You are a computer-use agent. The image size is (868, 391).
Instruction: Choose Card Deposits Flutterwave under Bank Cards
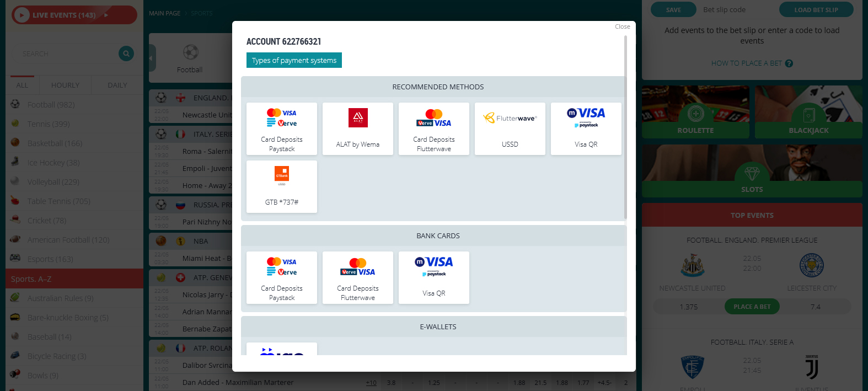point(358,277)
